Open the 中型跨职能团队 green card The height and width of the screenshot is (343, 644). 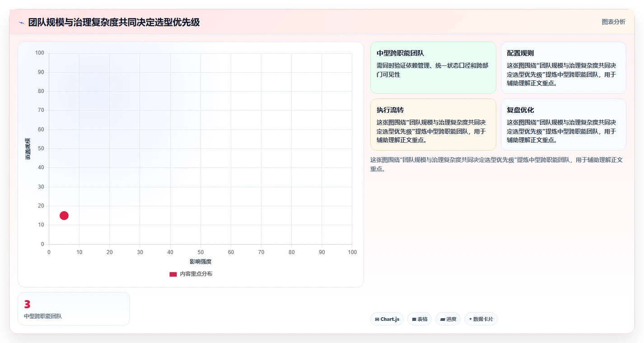click(433, 68)
